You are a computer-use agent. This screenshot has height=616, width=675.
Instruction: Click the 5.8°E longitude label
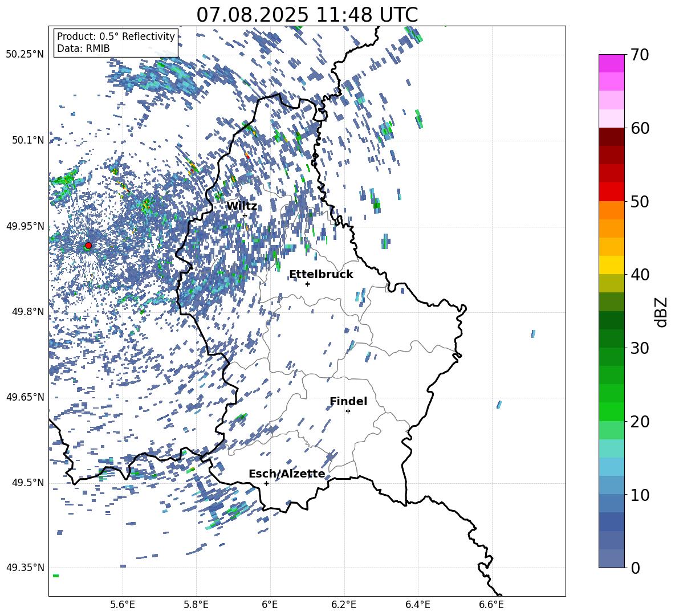tap(196, 605)
